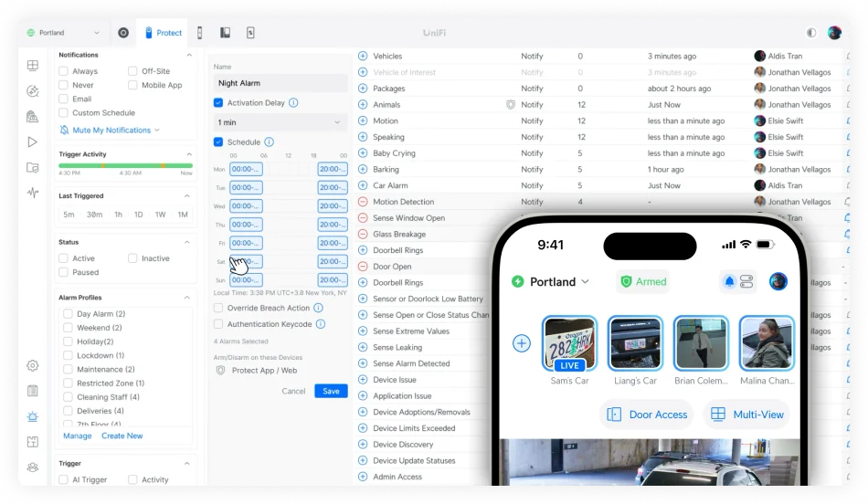Click the Trigger Activity timeline bar
This screenshot has width=868, height=504.
(126, 165)
